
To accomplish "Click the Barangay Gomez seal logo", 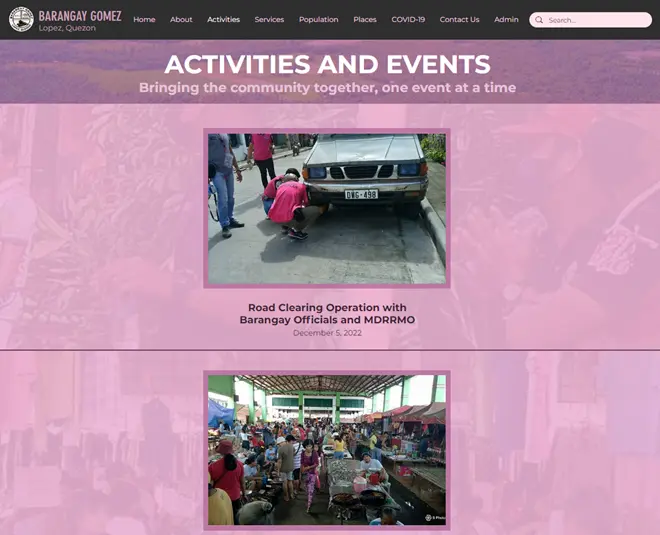I will point(21,19).
